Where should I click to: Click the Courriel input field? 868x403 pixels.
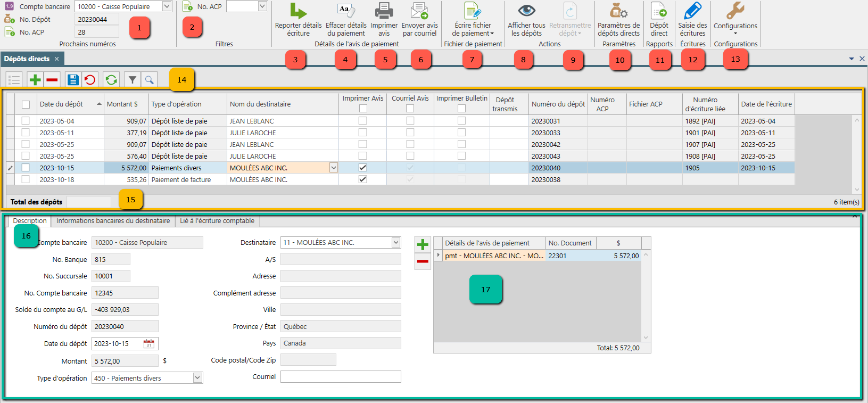pos(341,377)
